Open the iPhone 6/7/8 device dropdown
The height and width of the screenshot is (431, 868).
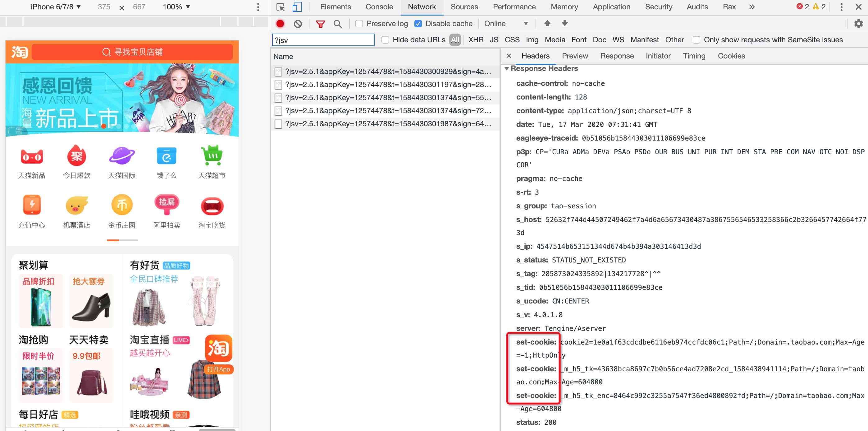tap(56, 7)
